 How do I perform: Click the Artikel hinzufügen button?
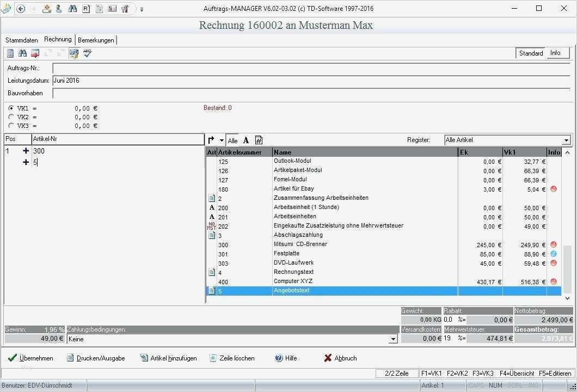pyautogui.click(x=169, y=358)
